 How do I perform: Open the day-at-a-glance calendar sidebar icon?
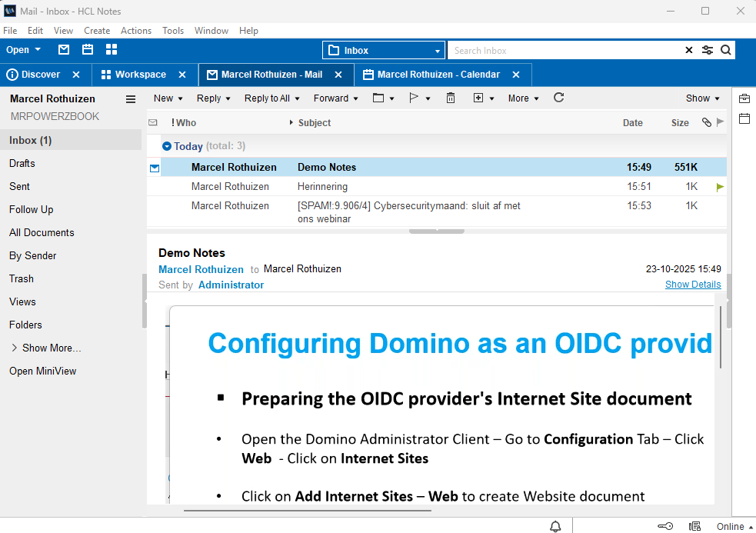pos(744,118)
